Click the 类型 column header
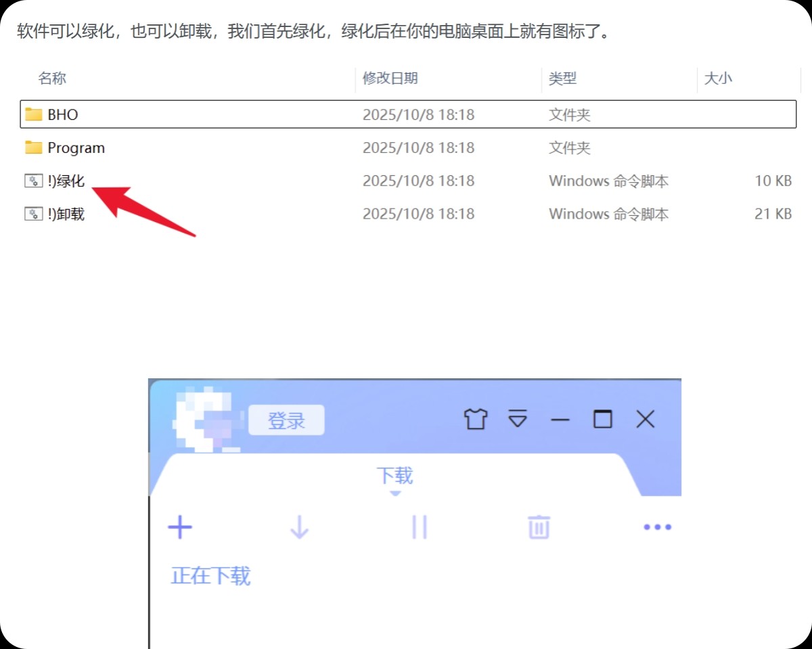The width and height of the screenshot is (812, 649). coord(562,79)
